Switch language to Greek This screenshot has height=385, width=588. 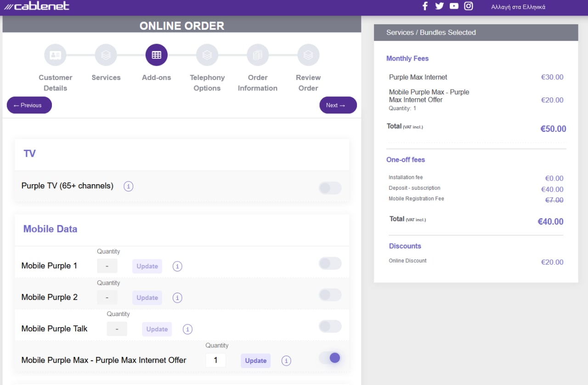point(518,7)
